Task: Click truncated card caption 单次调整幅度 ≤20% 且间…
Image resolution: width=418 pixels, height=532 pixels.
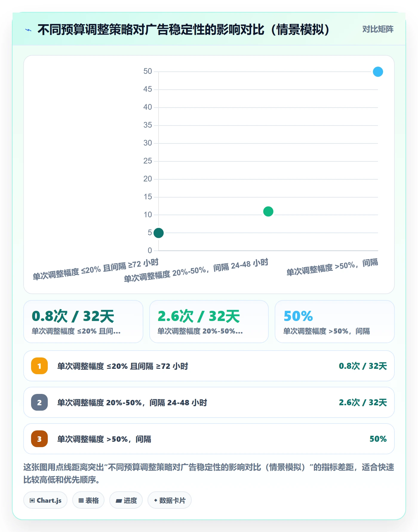Action: [x=76, y=331]
